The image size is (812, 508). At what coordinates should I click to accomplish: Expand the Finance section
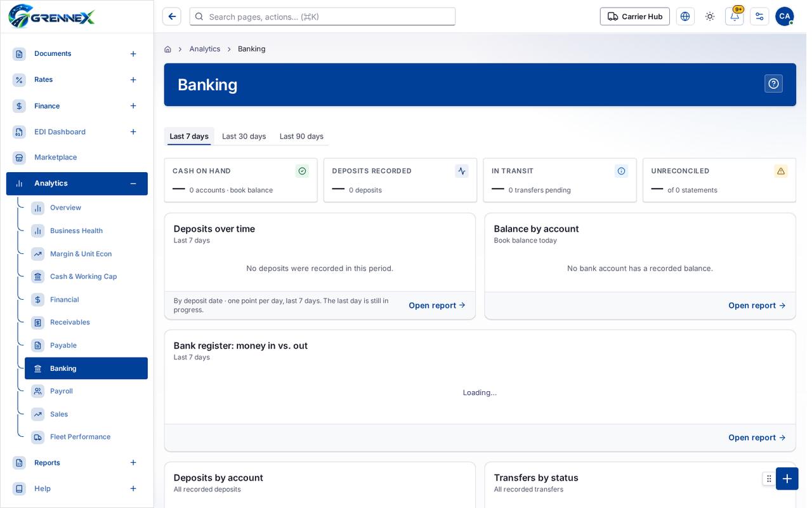point(133,106)
